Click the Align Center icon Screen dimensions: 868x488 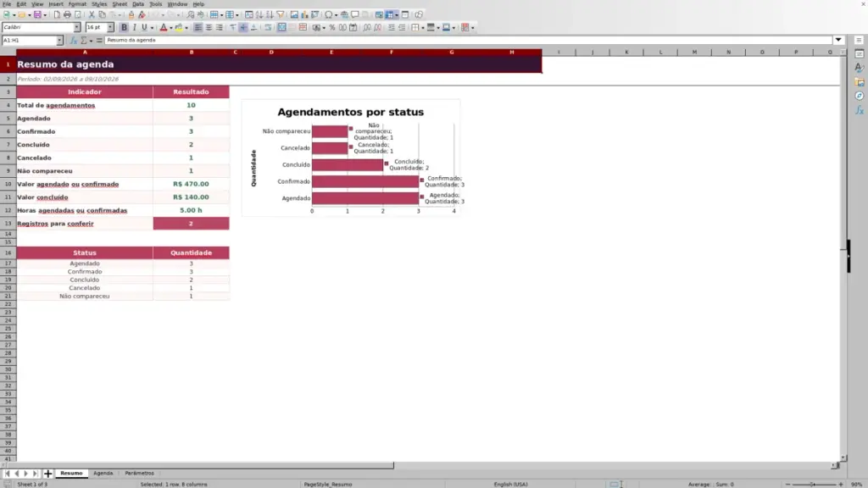pyautogui.click(x=209, y=28)
